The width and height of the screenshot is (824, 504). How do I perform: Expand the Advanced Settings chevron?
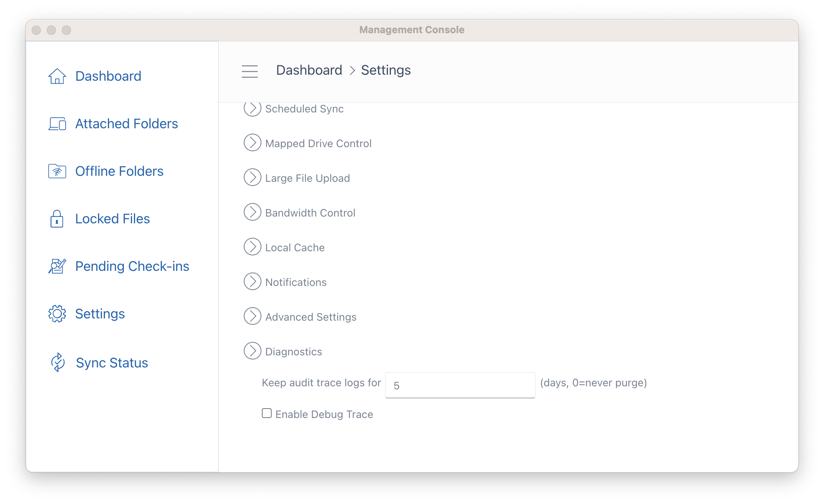point(252,316)
